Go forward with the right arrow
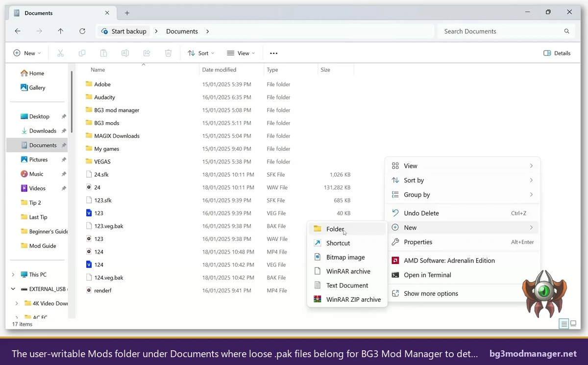The height and width of the screenshot is (365, 588). pyautogui.click(x=39, y=31)
